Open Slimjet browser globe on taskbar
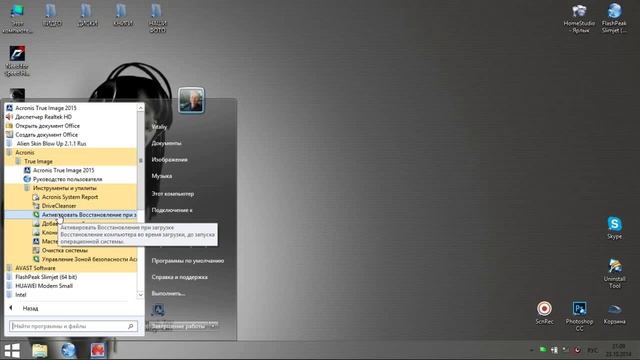This screenshot has height=360, width=640. pos(68,351)
